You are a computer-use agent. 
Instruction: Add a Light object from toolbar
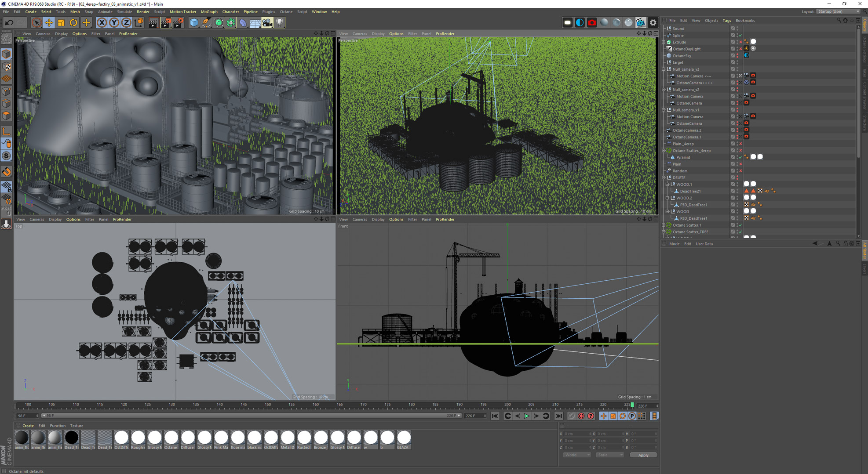pos(279,22)
